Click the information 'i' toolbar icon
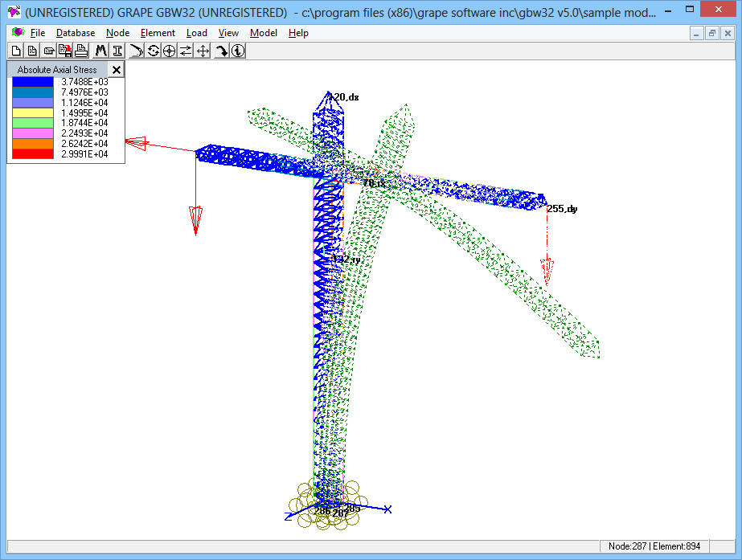Image resolution: width=742 pixels, height=560 pixels. pos(238,51)
